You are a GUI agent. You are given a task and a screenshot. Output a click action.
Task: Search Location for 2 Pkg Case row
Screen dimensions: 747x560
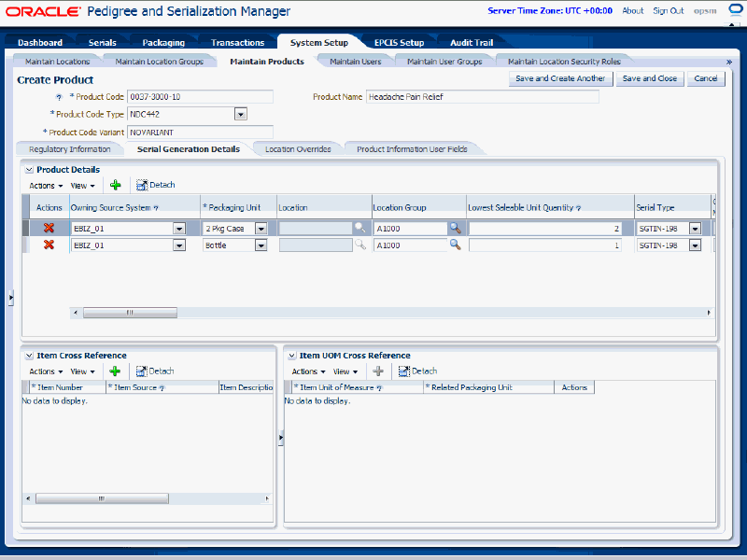pyautogui.click(x=359, y=228)
